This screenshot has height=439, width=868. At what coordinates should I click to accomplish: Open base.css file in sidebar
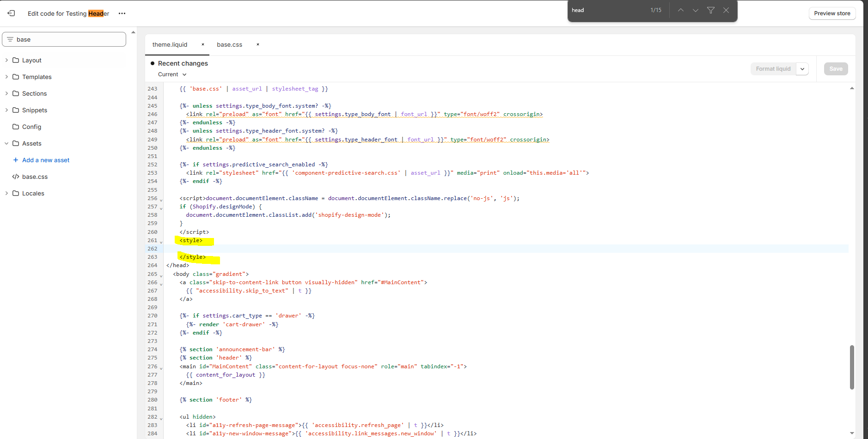(x=35, y=177)
